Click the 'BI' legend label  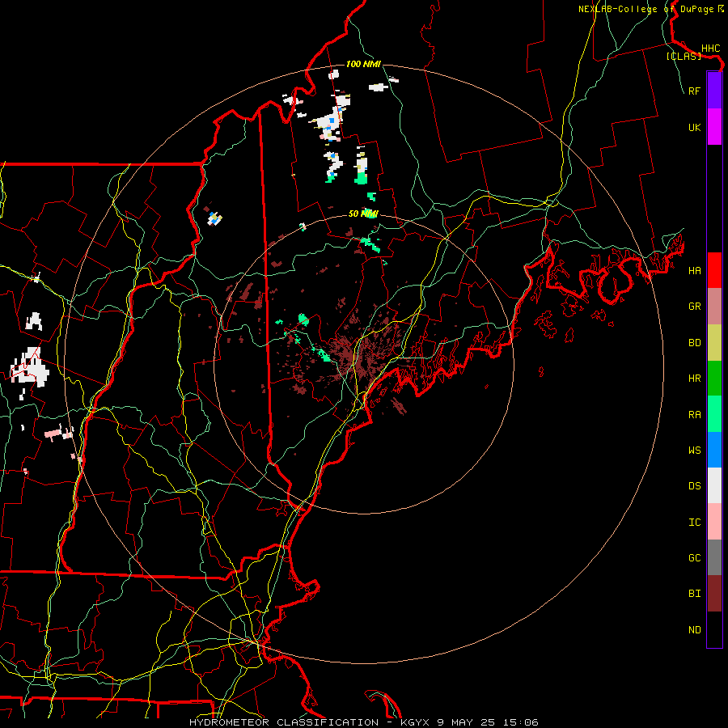pyautogui.click(x=695, y=594)
